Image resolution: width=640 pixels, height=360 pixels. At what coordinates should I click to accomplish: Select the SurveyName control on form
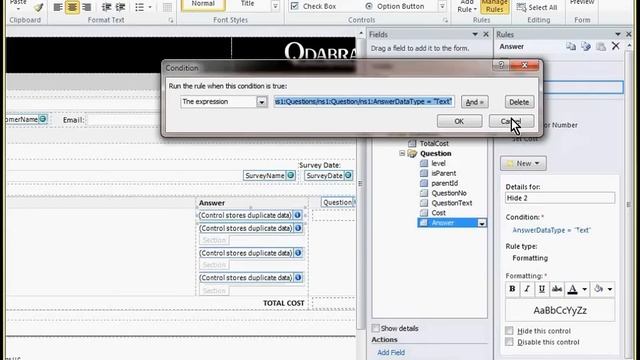[269, 176]
